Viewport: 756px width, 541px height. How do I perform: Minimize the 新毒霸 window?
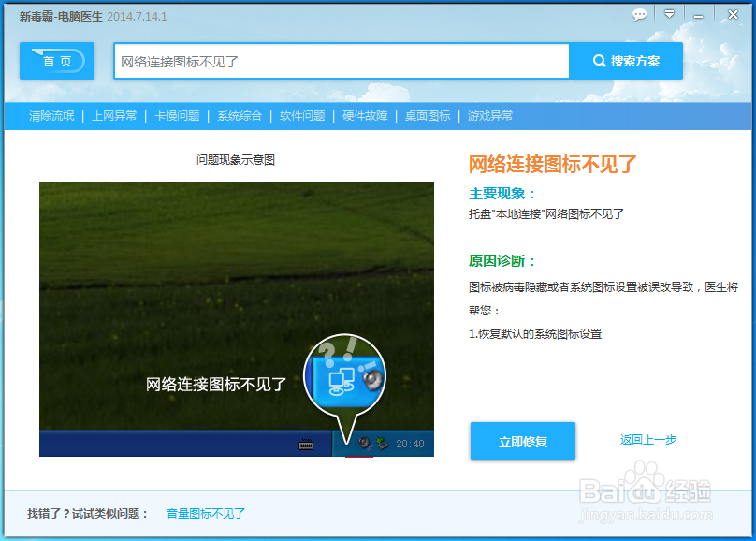pyautogui.click(x=698, y=16)
